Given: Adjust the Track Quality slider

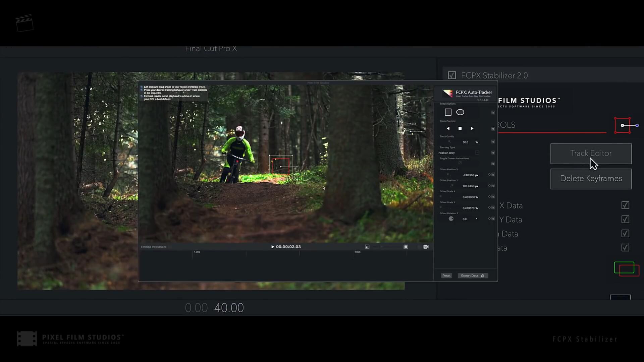Looking at the screenshot, I should [x=449, y=142].
